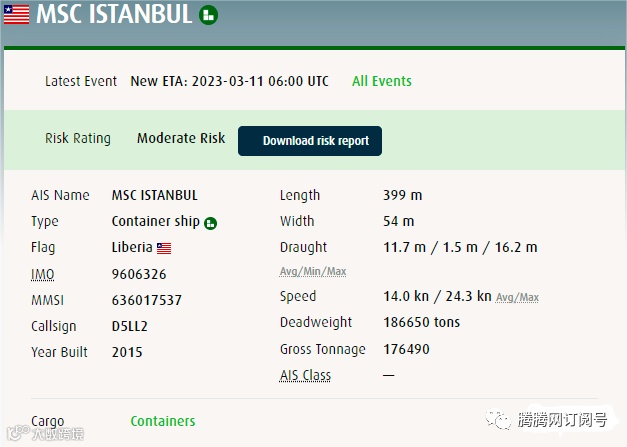Click the Liberia flag icon beside the MSC ISTANBUL title
The height and width of the screenshot is (447, 627).
point(16,14)
